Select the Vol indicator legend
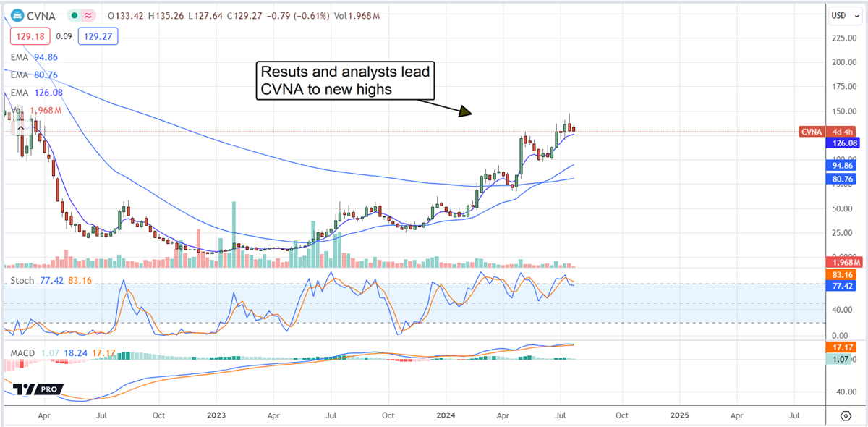868x427 pixels. point(36,111)
